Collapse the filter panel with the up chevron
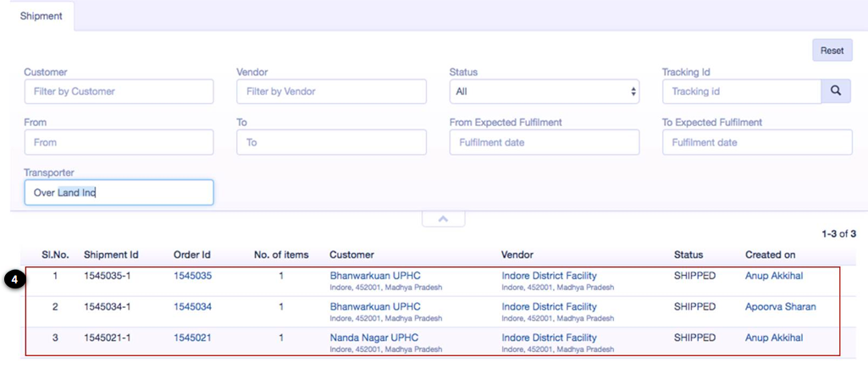 pos(443,218)
